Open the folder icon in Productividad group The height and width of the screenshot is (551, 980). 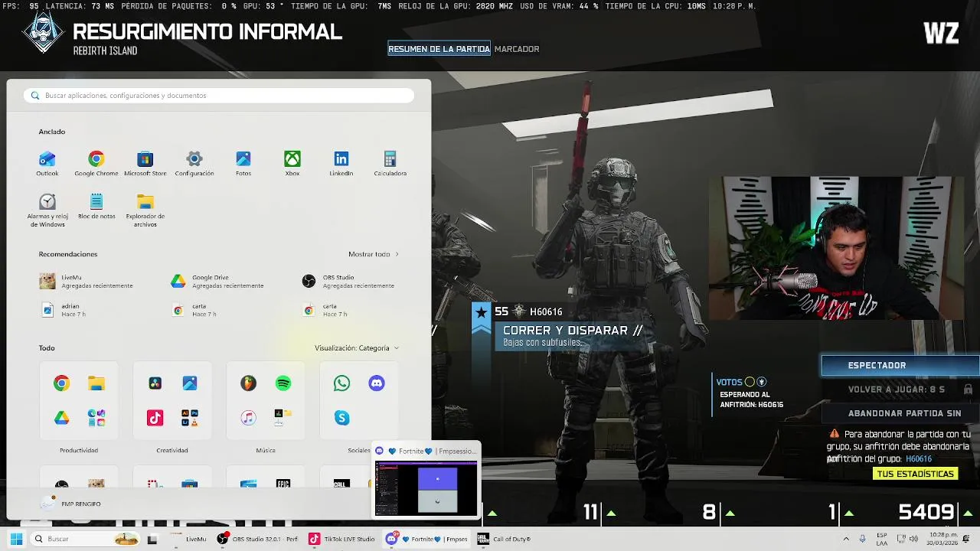(x=96, y=383)
